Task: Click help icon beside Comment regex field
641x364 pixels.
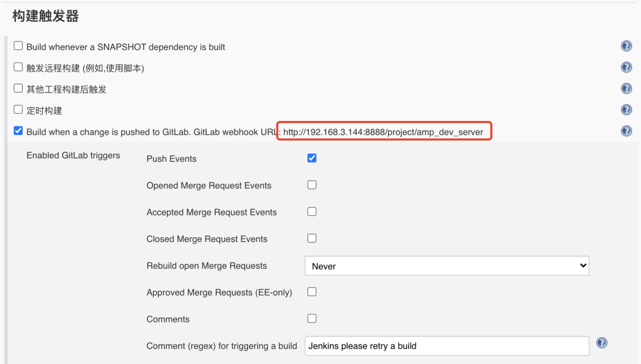Action: point(602,343)
